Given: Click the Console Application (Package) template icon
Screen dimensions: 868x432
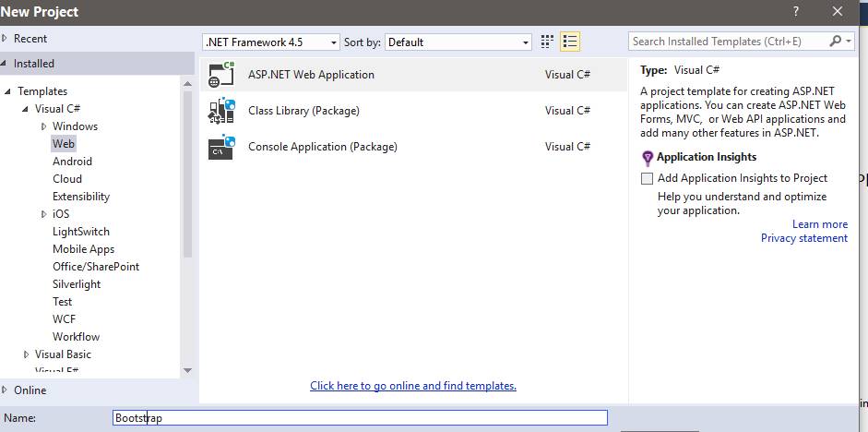Looking at the screenshot, I should point(222,147).
